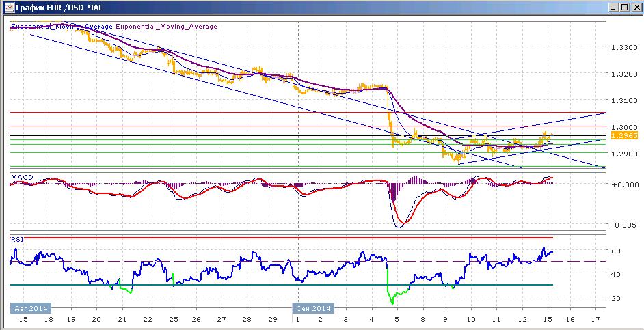Click date 26 on time axis
Screen dimensions: 644x330
(x=196, y=319)
